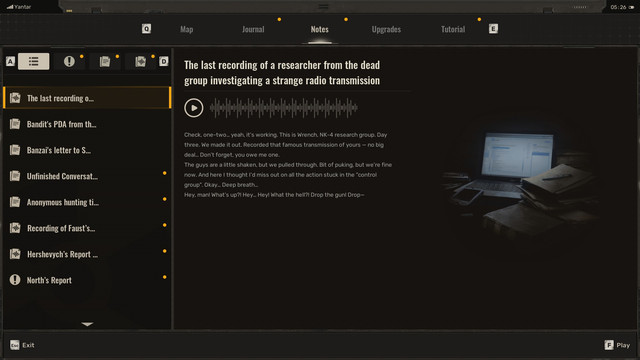Play the audio recording
This screenshot has height=360, width=640.
(193, 108)
